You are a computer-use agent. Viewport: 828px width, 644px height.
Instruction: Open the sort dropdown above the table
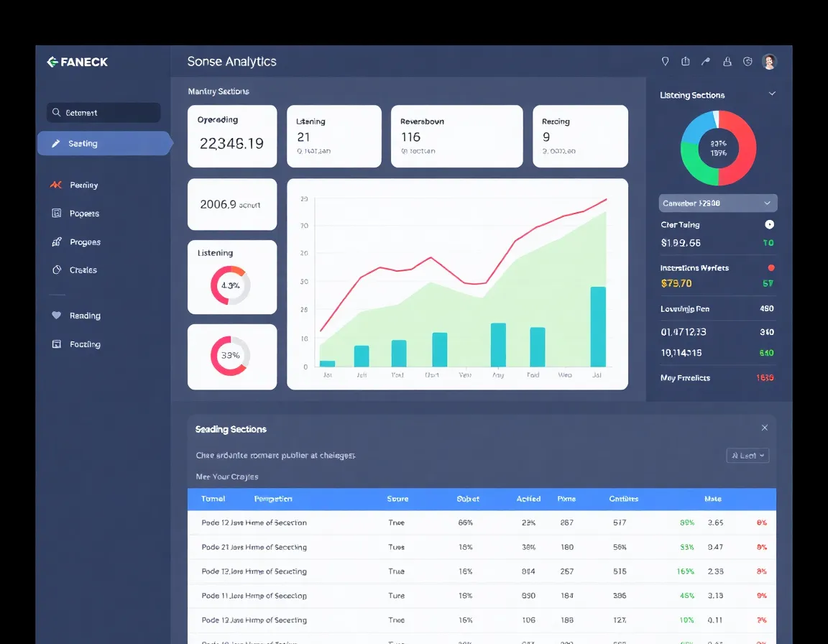(x=747, y=455)
